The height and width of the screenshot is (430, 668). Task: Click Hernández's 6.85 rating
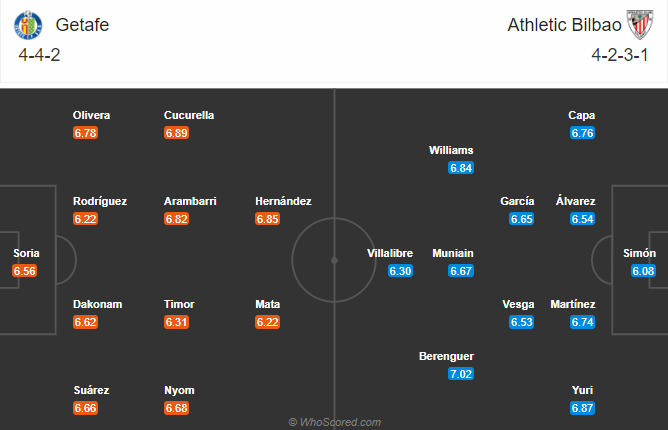268,219
